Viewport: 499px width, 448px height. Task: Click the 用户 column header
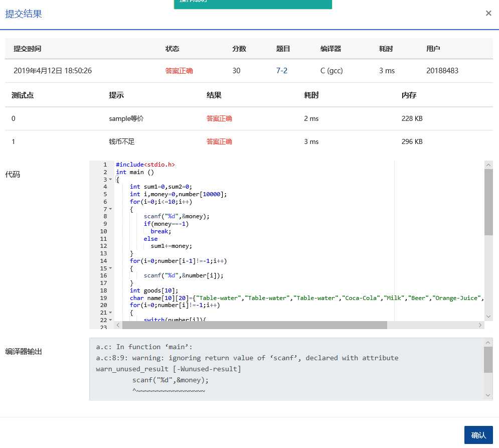433,49
